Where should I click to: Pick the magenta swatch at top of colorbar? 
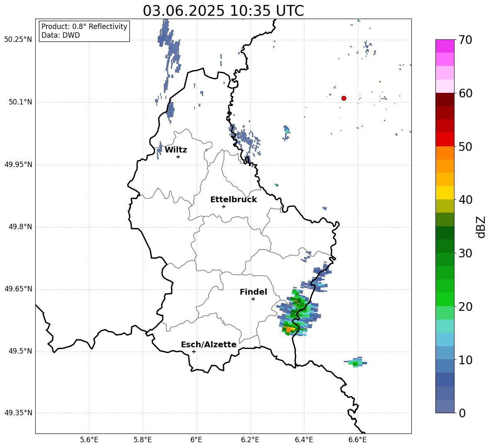click(445, 46)
